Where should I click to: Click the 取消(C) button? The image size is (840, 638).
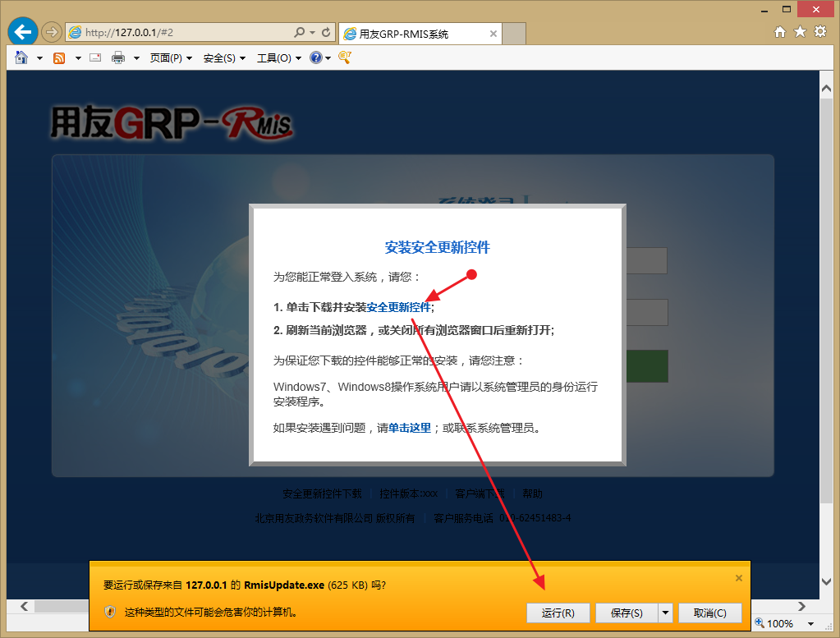(x=709, y=613)
